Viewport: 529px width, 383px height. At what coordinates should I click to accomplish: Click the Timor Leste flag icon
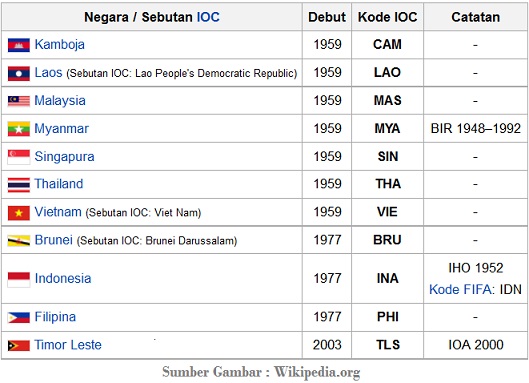coord(19,345)
